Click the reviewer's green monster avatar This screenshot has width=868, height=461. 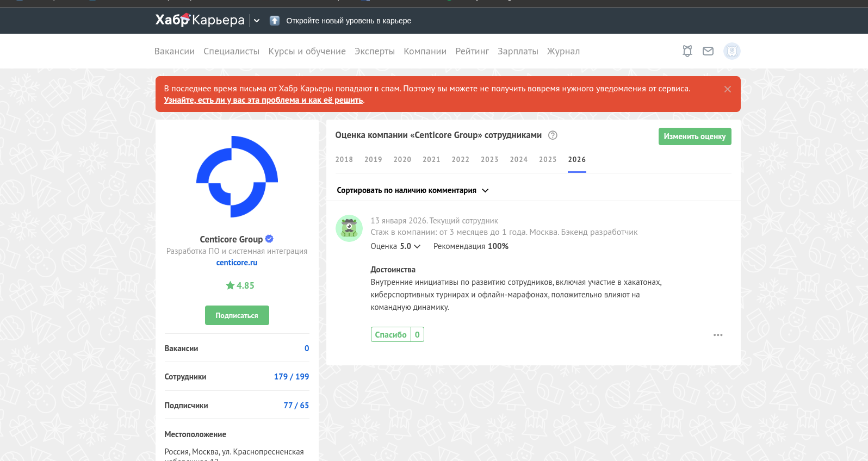tap(349, 228)
